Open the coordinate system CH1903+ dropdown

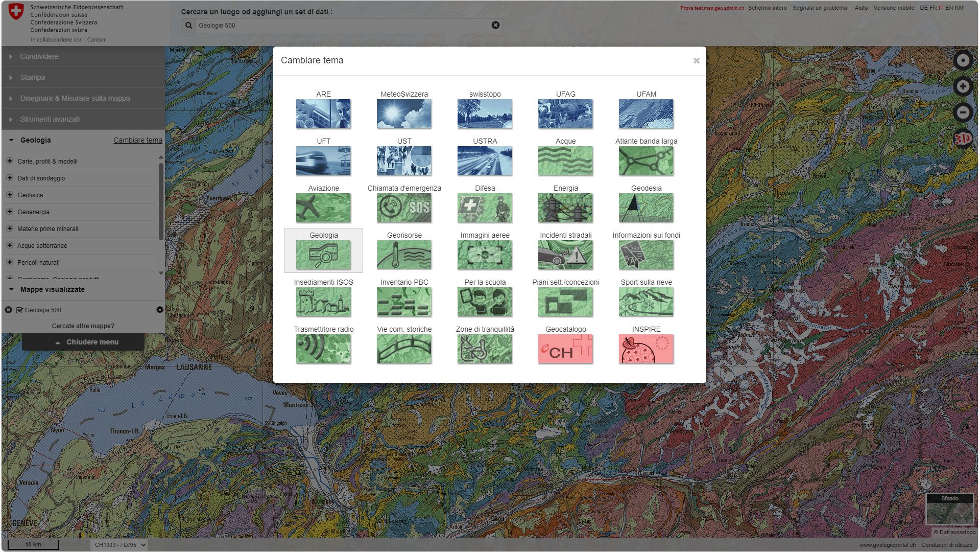click(119, 545)
